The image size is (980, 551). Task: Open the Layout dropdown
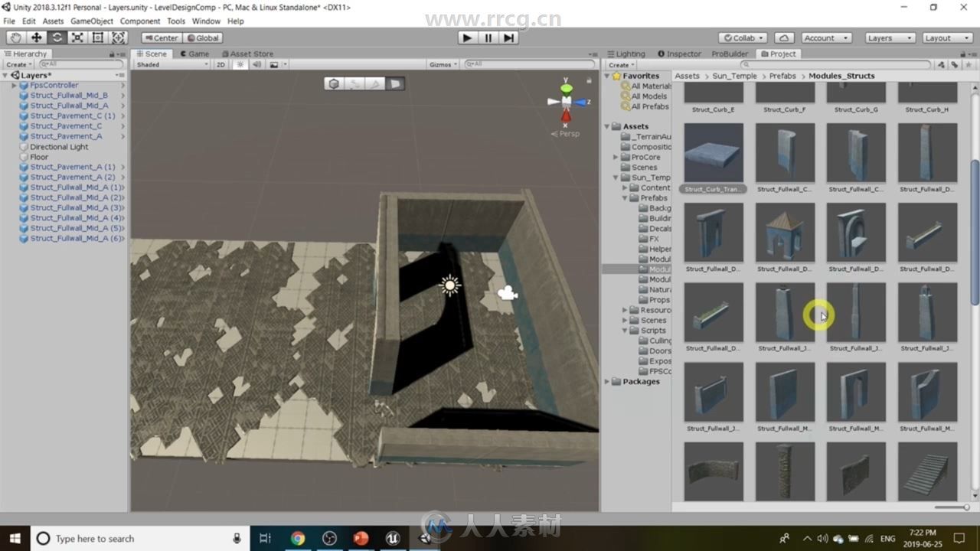click(946, 37)
